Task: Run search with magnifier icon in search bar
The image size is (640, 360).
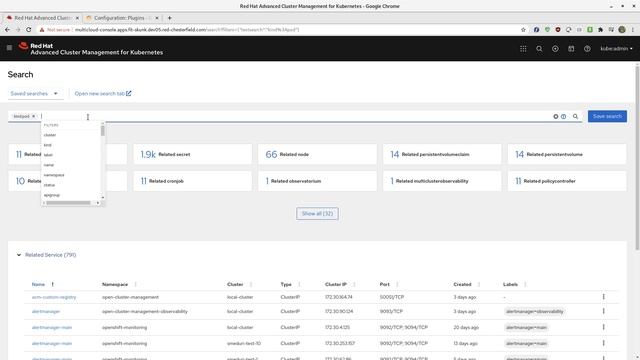Action: [575, 116]
